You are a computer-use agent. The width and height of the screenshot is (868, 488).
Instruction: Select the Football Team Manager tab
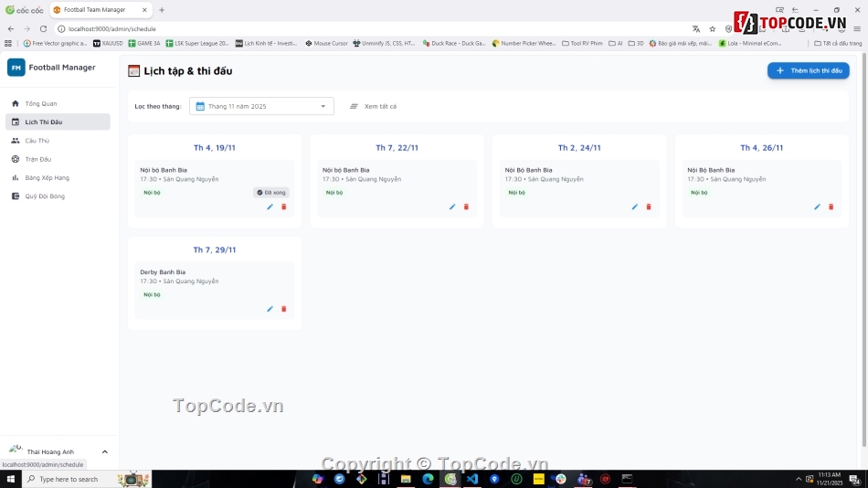[101, 10]
